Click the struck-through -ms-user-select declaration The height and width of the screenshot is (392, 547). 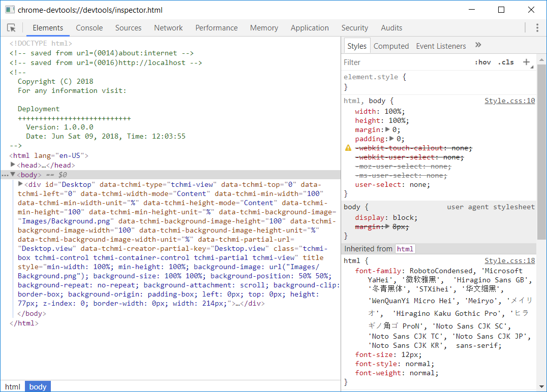pos(401,176)
